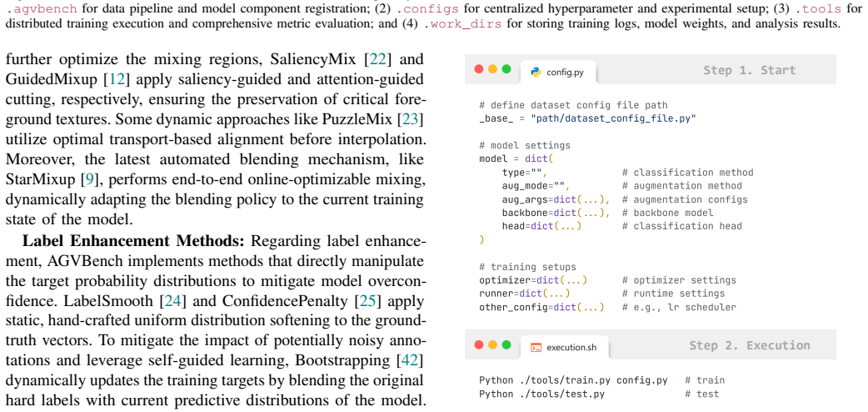
Task: Click the 'aug_args=dict(...),' code line
Action: [556, 199]
